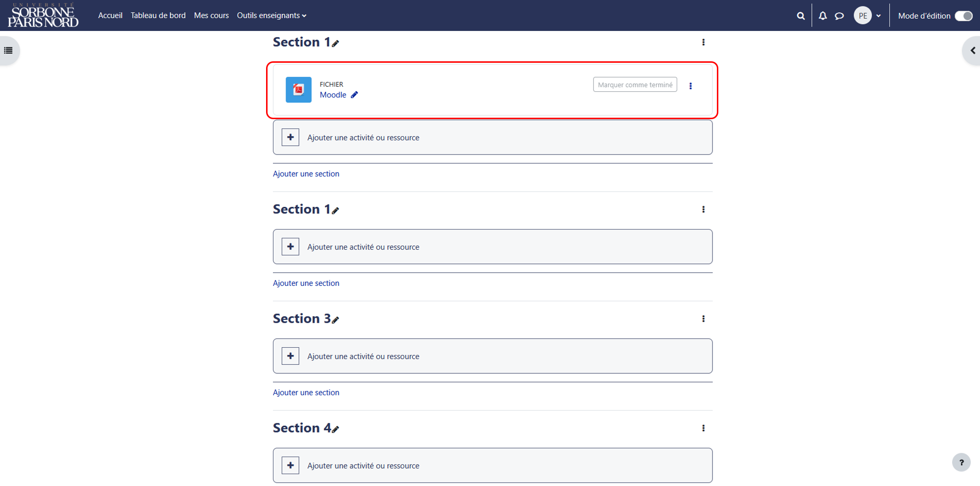Click the Moodle PDF file icon
Screen dimensions: 980x486
click(x=298, y=90)
